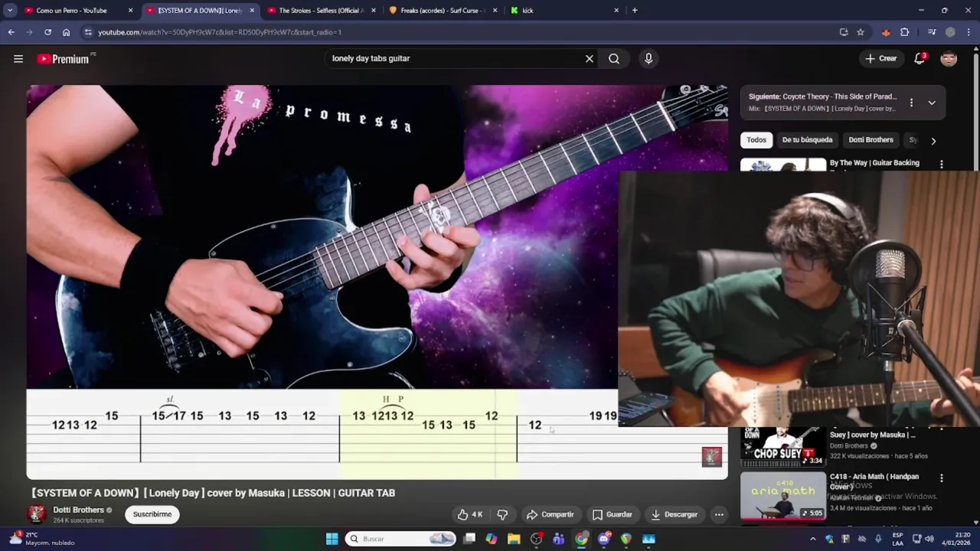Screen dimensions: 980x551
Task: Open the notifications bell
Action: (920, 59)
